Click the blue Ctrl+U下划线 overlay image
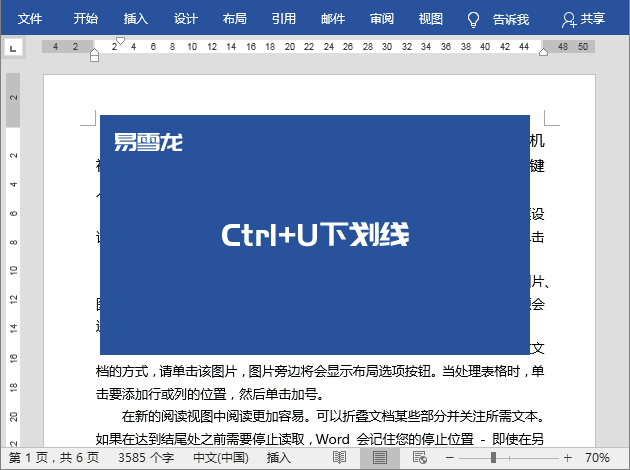630x470 pixels. point(315,235)
